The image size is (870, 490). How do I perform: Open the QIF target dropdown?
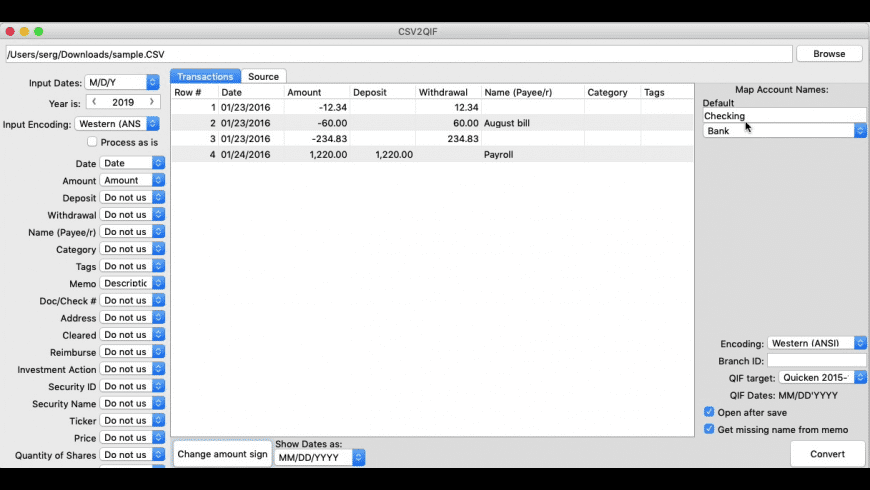[822, 377]
